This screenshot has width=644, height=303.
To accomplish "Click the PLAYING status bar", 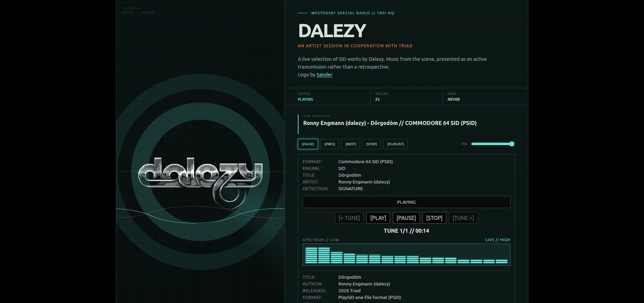I will tap(406, 202).
